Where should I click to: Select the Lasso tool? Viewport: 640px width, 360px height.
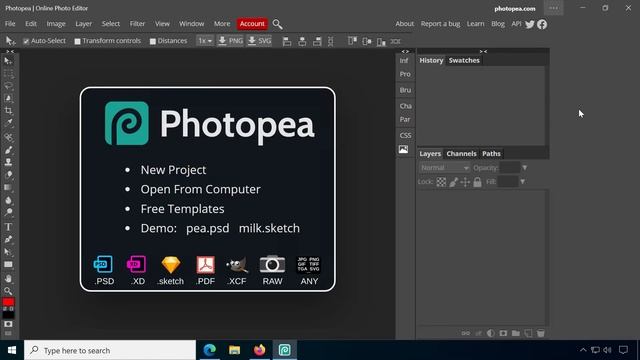click(8, 86)
